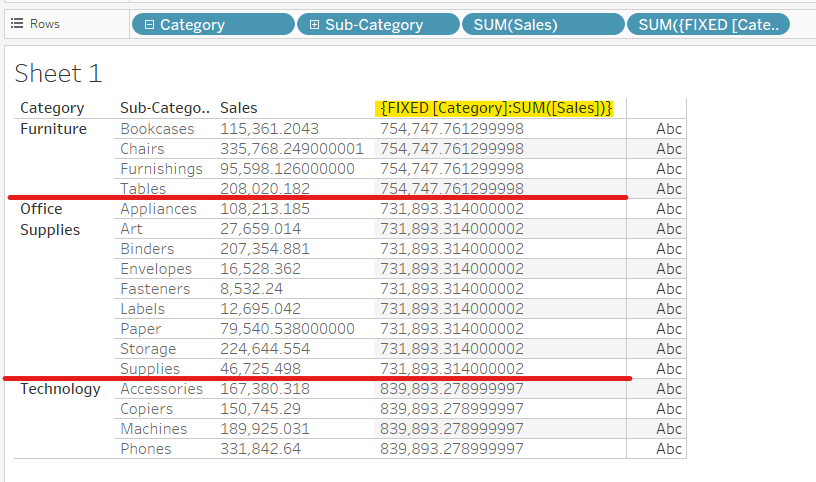
Task: Select the Office Supplies category label
Action: coord(50,219)
